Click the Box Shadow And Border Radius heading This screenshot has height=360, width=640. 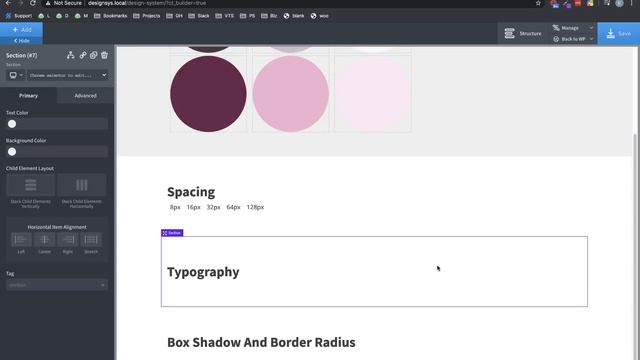261,342
